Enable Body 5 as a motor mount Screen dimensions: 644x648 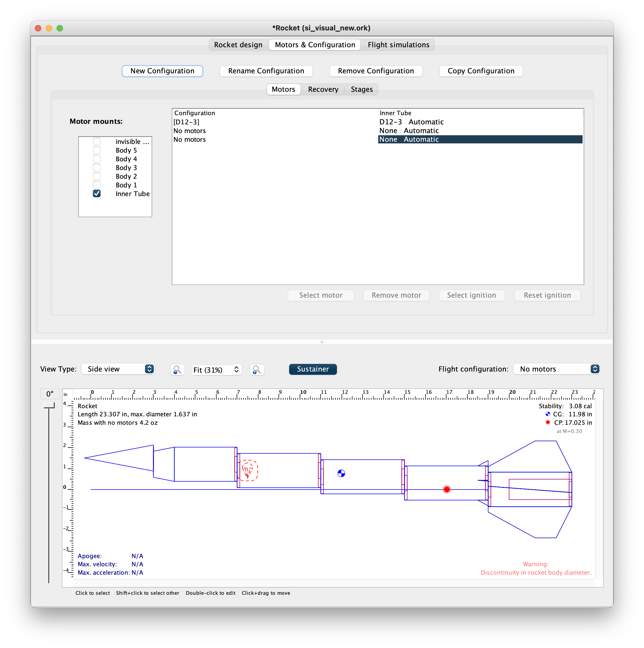click(x=97, y=150)
